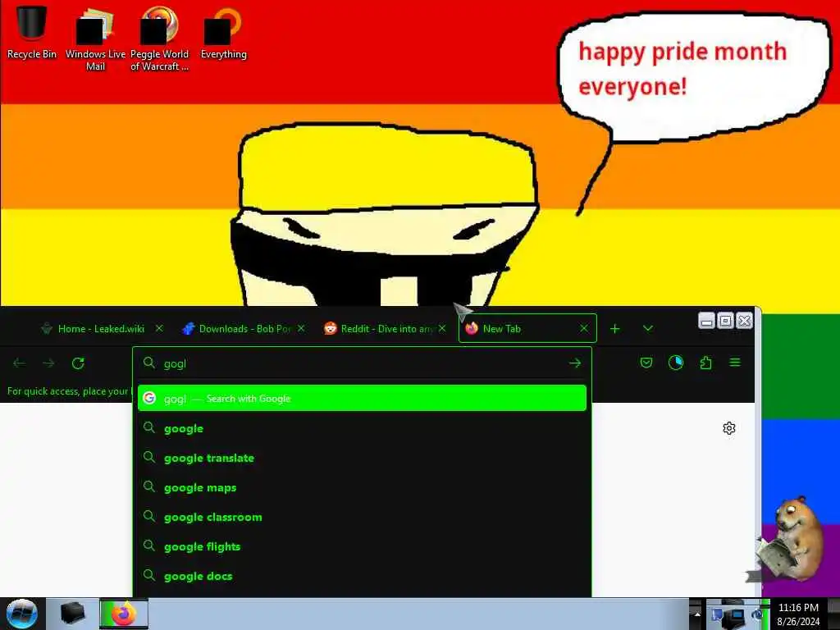The image size is (840, 630).
Task: Open the Firefox hamburger menu
Action: [735, 363]
